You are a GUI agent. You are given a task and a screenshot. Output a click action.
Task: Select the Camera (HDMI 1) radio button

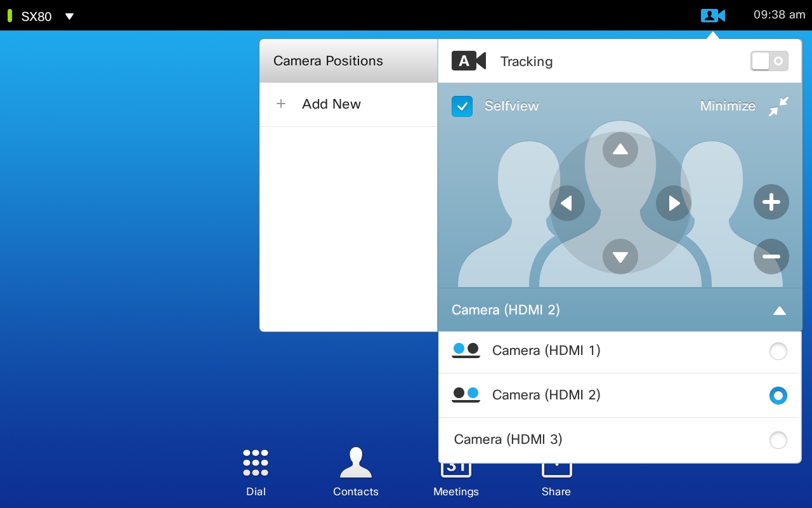pos(778,351)
